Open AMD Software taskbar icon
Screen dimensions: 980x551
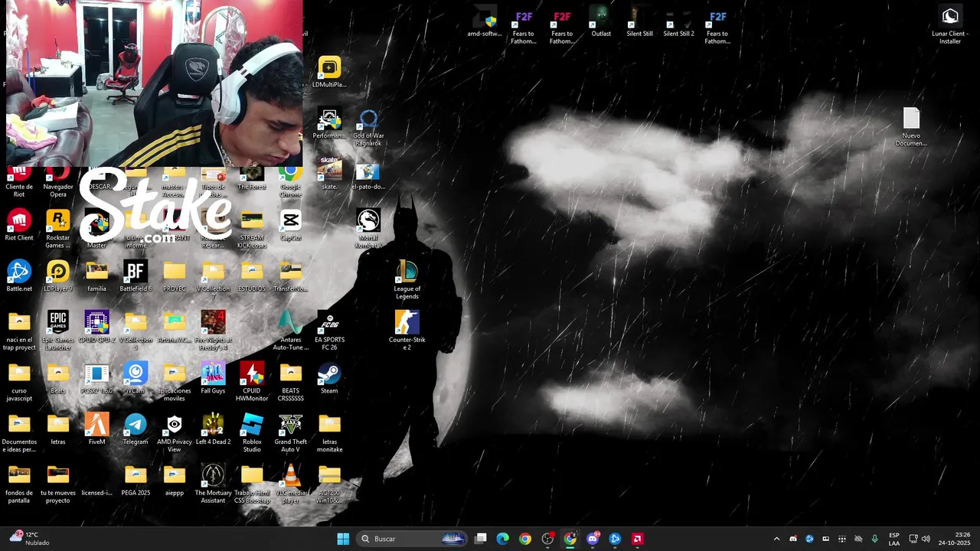click(637, 539)
